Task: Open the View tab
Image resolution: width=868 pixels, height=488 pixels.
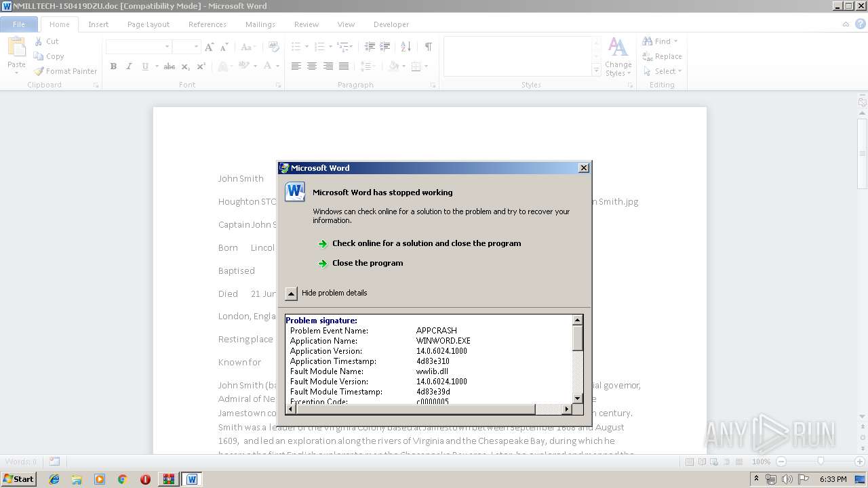Action: pos(346,24)
